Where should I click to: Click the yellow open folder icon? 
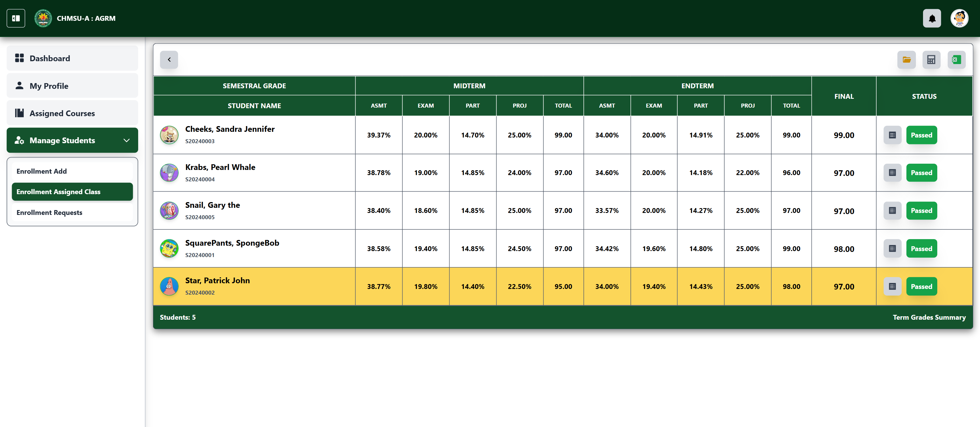[906, 60]
